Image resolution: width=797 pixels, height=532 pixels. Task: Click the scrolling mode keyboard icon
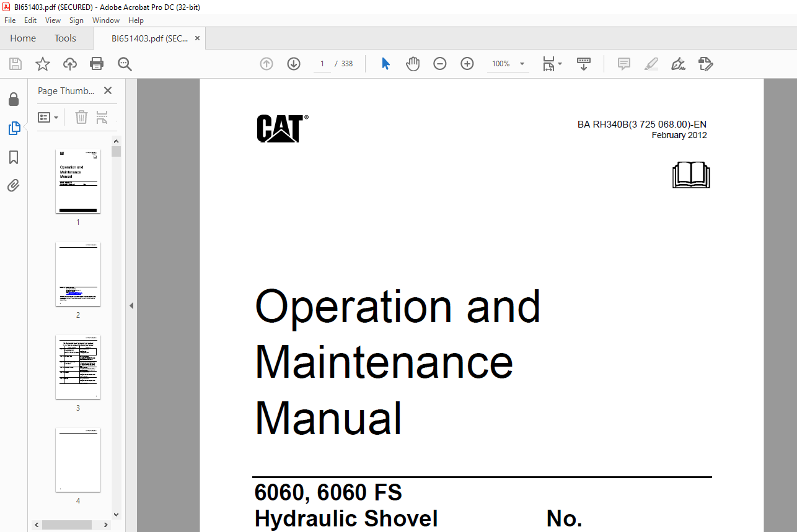tap(584, 64)
